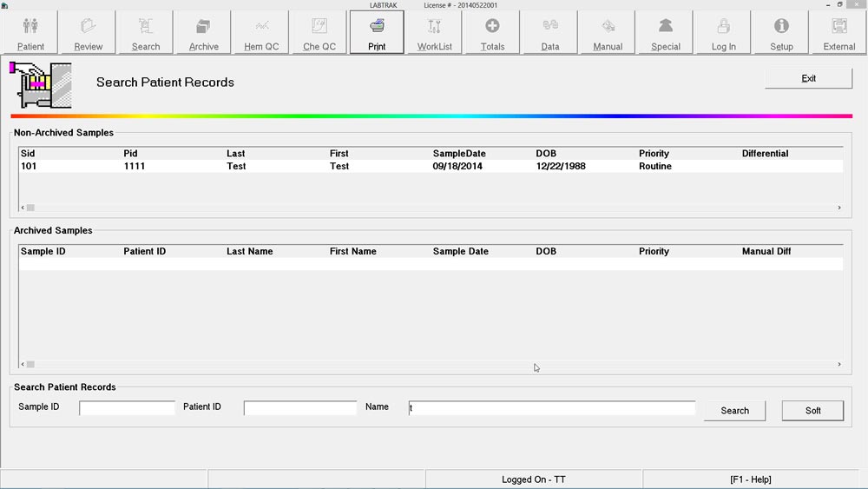
Task: Click the Exit button
Action: coord(808,78)
